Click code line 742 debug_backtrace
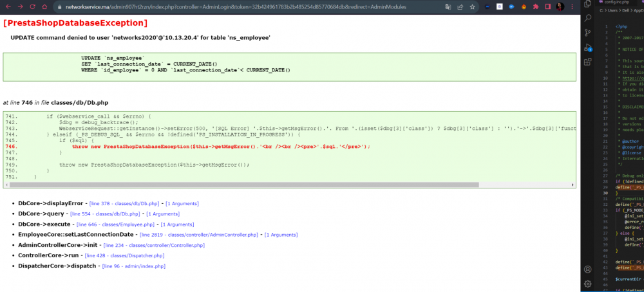 (99, 122)
